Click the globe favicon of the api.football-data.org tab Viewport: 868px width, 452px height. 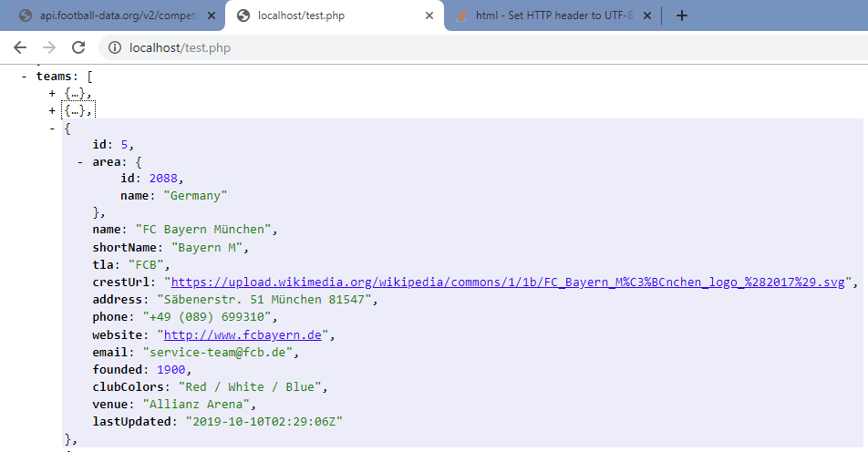pos(26,15)
